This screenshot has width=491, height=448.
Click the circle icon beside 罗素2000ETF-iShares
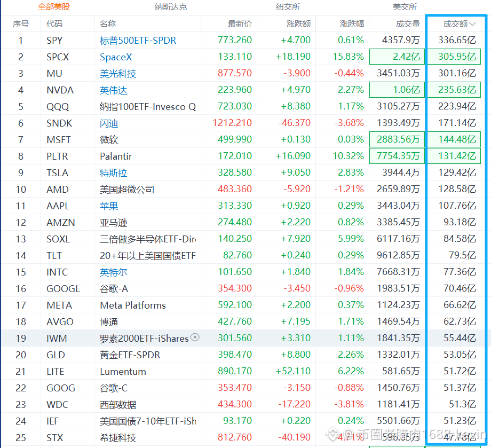tap(195, 337)
